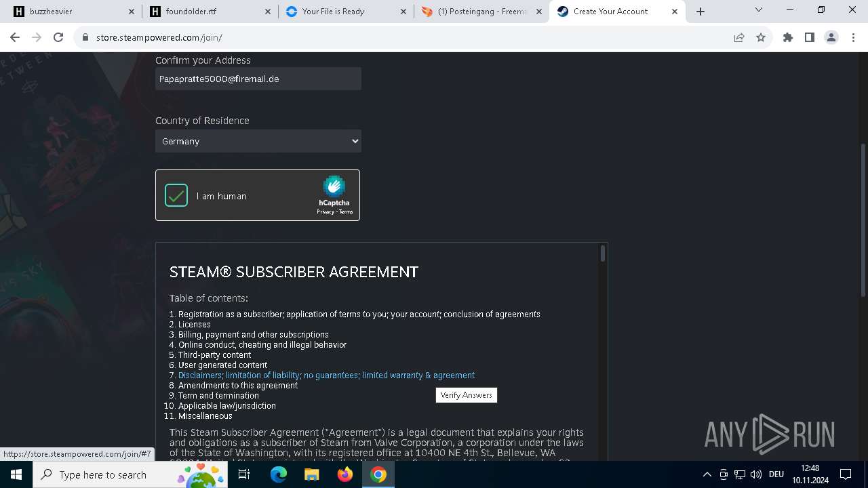Open the share page icon in address bar

(x=739, y=37)
